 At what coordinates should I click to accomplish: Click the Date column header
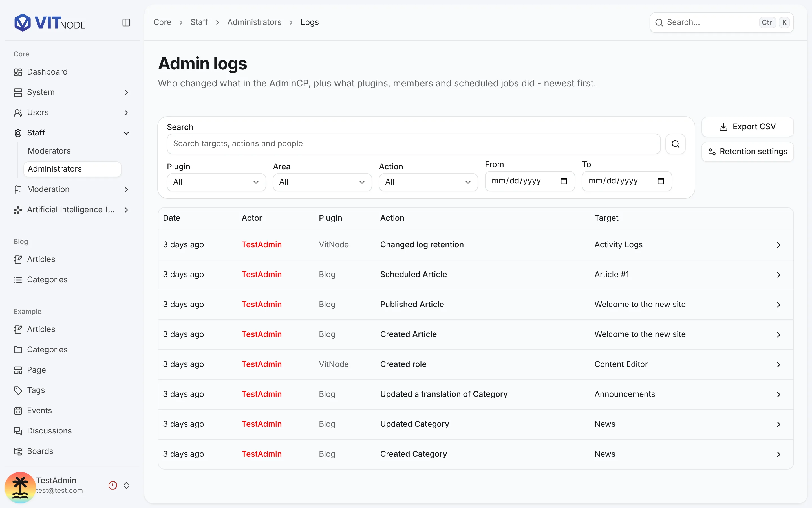[x=172, y=218]
